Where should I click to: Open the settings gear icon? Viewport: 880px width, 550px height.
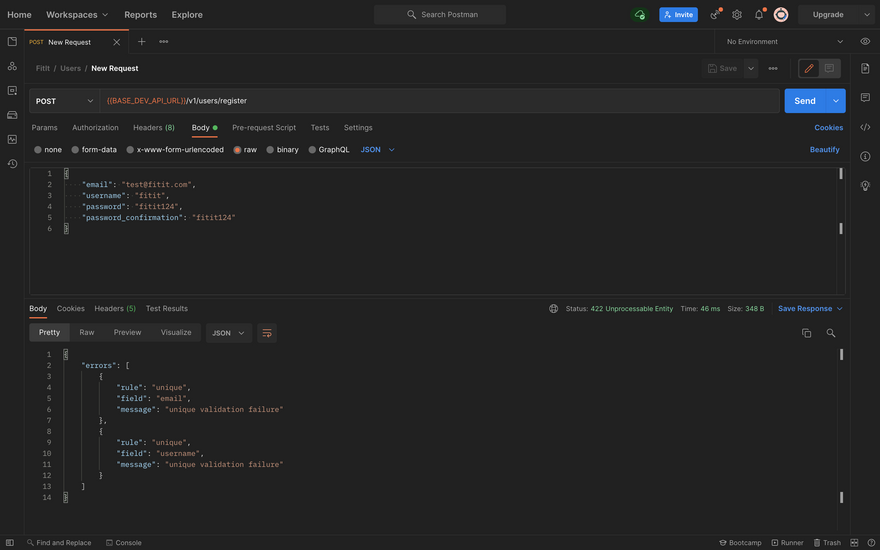point(737,15)
